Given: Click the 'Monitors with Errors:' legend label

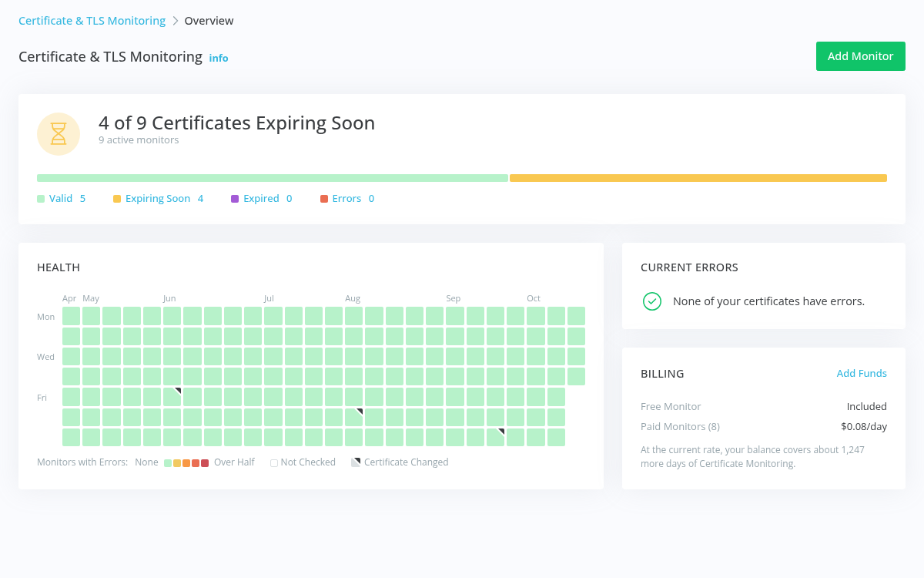Looking at the screenshot, I should 82,462.
